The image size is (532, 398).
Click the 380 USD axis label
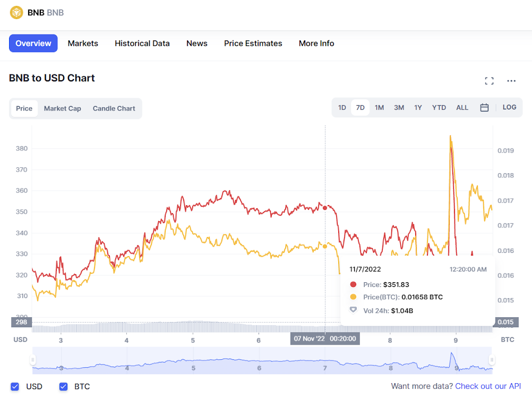click(x=22, y=148)
